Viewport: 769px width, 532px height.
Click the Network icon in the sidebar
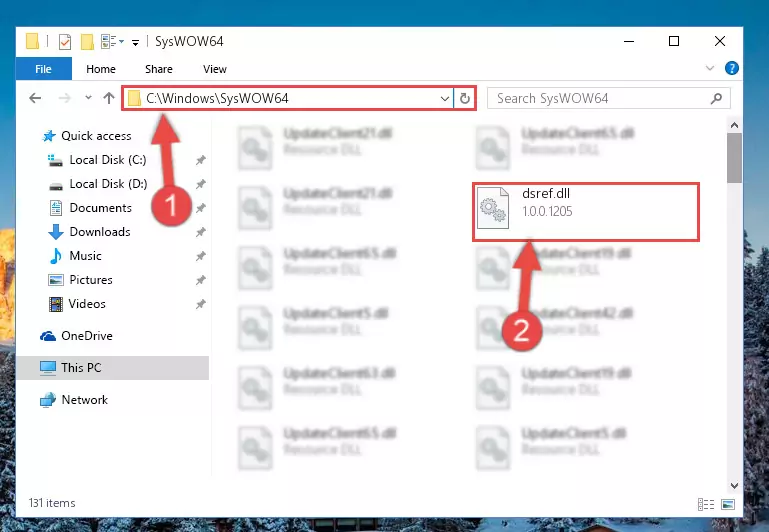[48, 400]
